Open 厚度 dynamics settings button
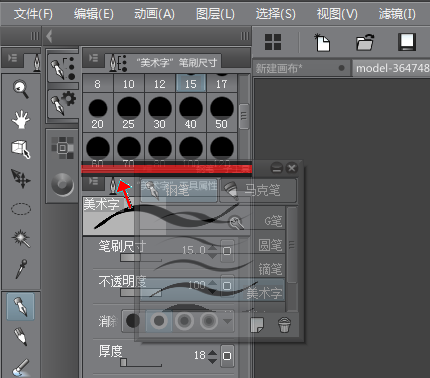The image size is (430, 378). pos(227,356)
